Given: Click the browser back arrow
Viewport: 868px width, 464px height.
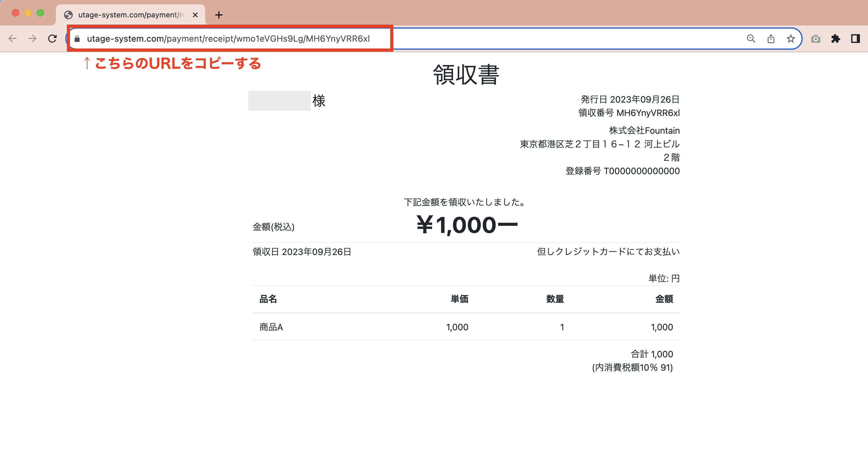Looking at the screenshot, I should point(12,39).
